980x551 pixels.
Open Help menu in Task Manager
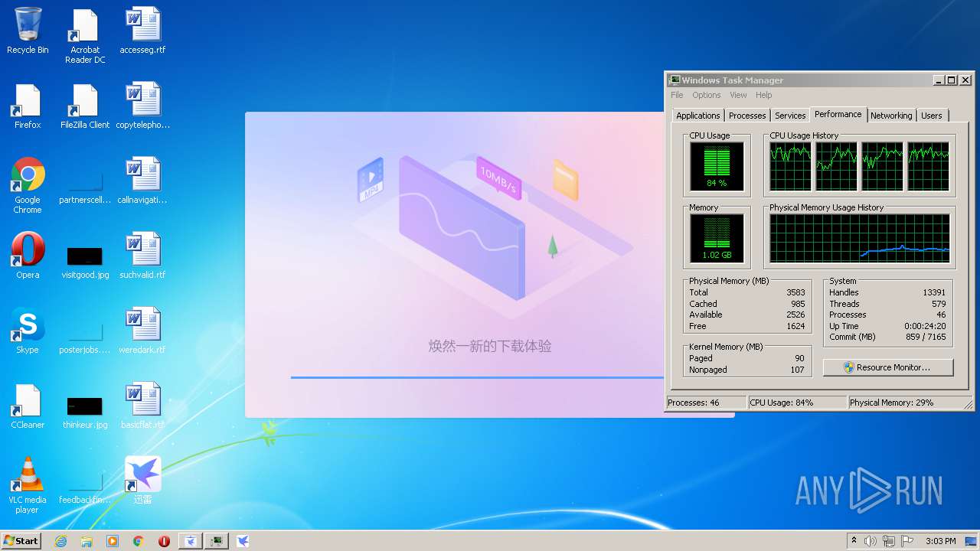pyautogui.click(x=764, y=95)
